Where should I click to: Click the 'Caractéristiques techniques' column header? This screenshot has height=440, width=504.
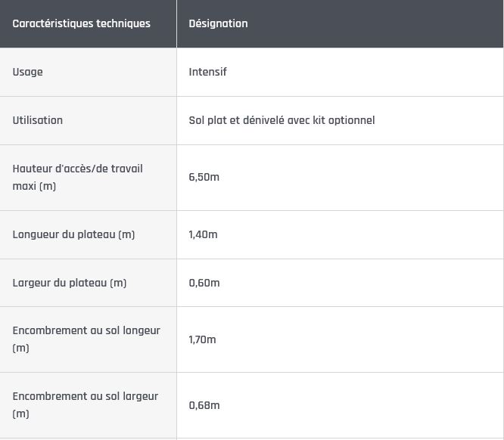tap(81, 23)
